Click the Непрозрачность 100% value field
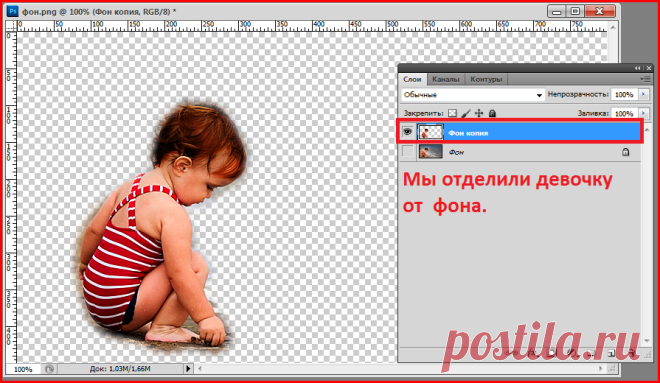660x383 pixels. (624, 95)
